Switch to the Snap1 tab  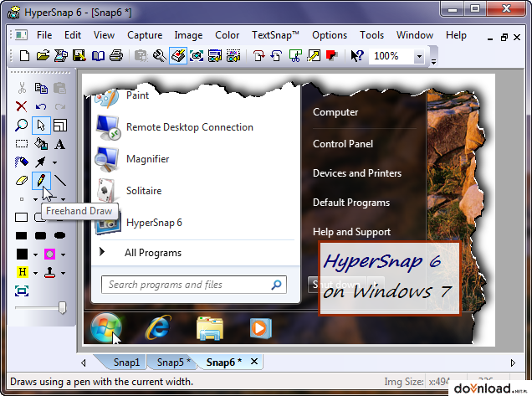(x=126, y=363)
